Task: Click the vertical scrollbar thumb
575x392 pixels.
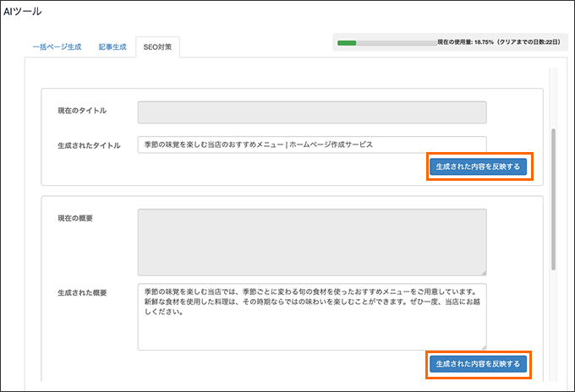Action: [553, 199]
